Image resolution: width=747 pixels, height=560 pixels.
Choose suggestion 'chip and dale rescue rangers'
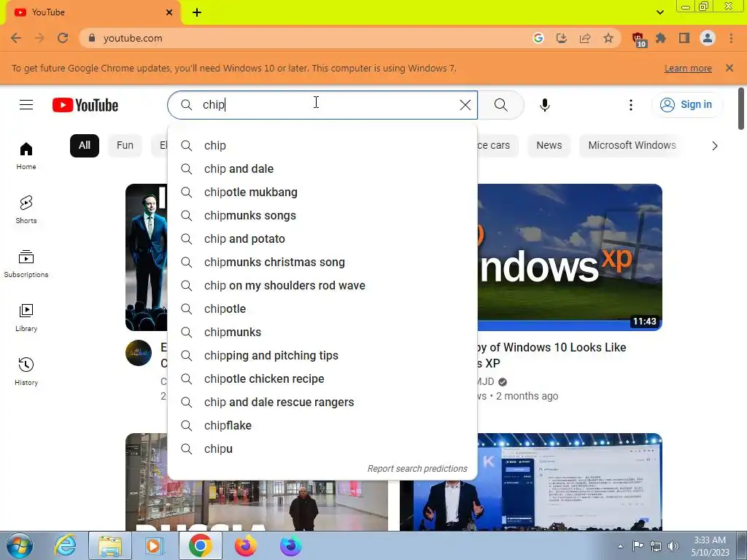(322, 402)
